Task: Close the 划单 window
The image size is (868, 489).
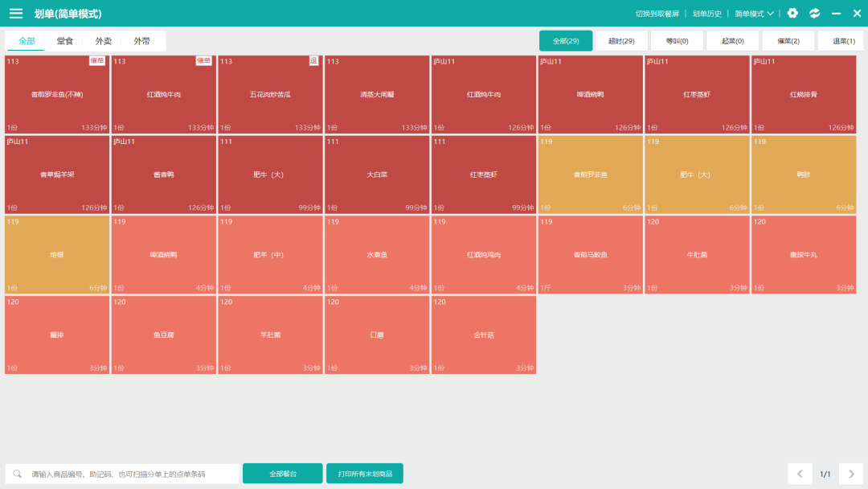Action: click(857, 14)
